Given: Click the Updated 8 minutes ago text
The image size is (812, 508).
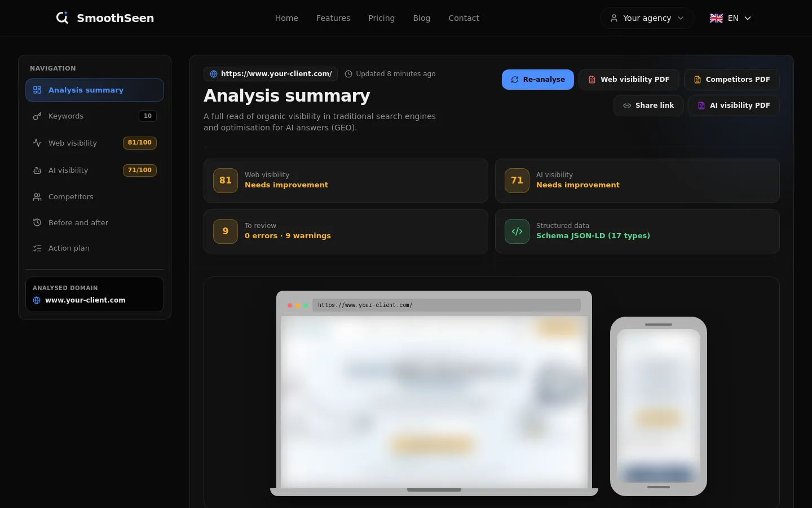Looking at the screenshot, I should (396, 74).
